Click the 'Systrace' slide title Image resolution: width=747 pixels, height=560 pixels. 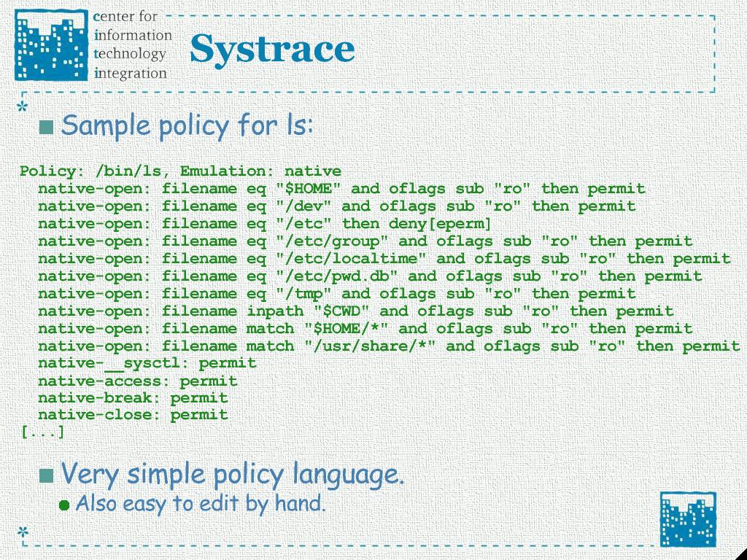(x=272, y=49)
